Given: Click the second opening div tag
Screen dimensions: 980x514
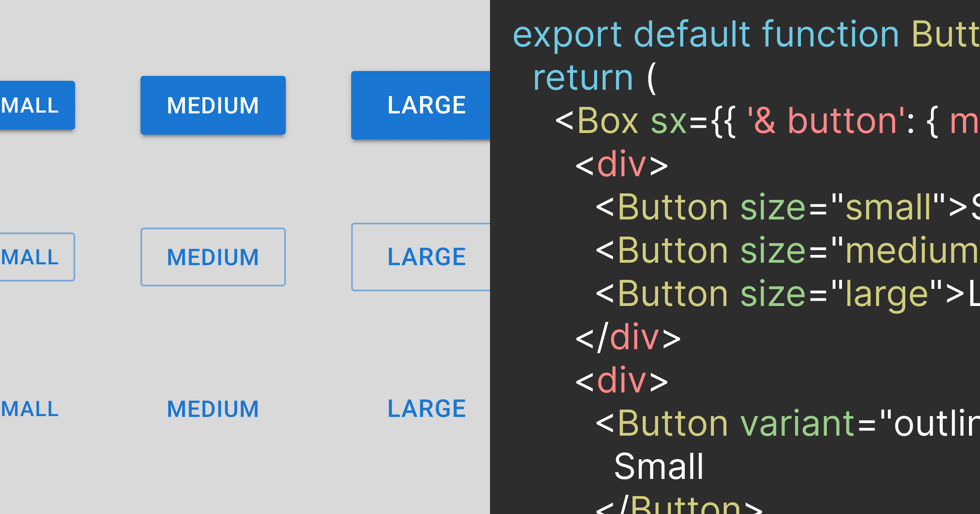Looking at the screenshot, I should point(621,381).
